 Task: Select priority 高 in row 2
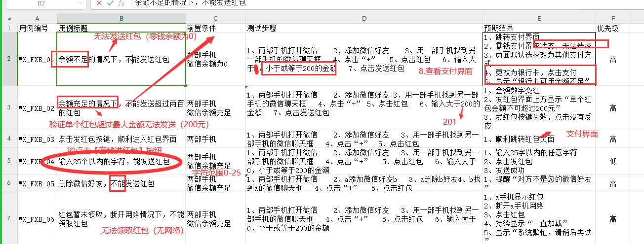pyautogui.click(x=613, y=59)
